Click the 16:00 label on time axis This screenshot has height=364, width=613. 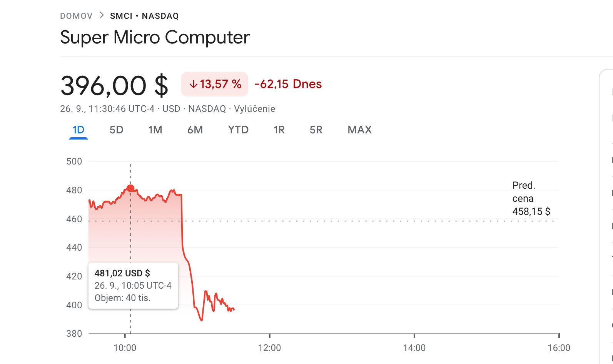(559, 348)
